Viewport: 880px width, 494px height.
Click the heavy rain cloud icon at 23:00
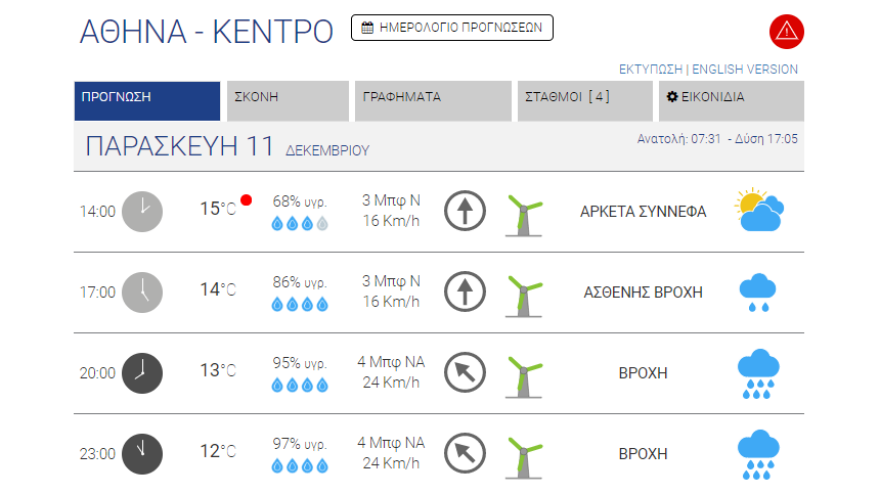(758, 453)
